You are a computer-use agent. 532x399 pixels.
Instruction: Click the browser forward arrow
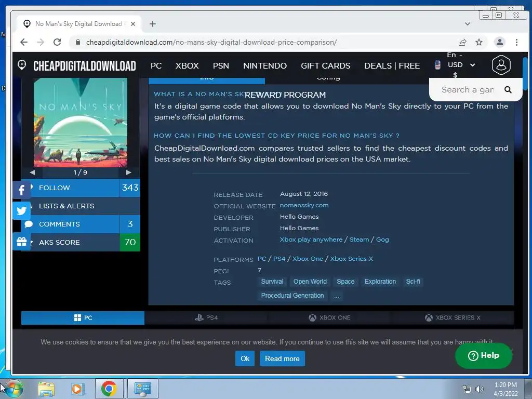click(x=41, y=42)
